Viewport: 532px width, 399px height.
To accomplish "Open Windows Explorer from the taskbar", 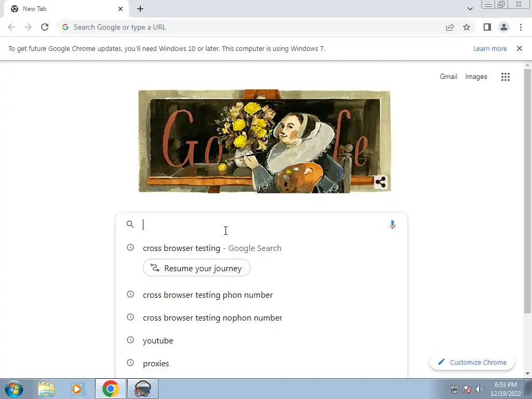I will click(46, 389).
